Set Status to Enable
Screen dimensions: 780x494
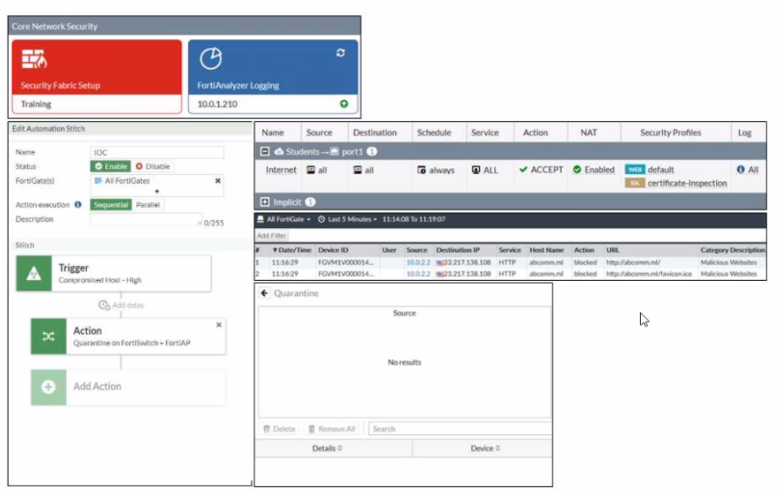(x=111, y=166)
